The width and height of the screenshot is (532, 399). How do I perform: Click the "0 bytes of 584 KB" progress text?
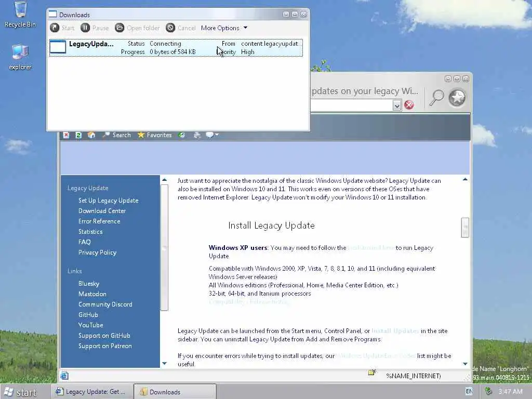click(172, 52)
